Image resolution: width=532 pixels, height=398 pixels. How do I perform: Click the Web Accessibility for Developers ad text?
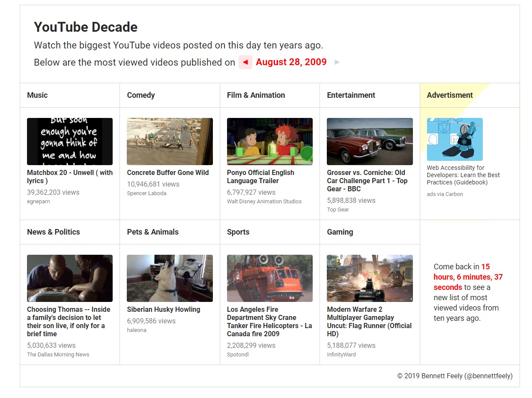(463, 175)
